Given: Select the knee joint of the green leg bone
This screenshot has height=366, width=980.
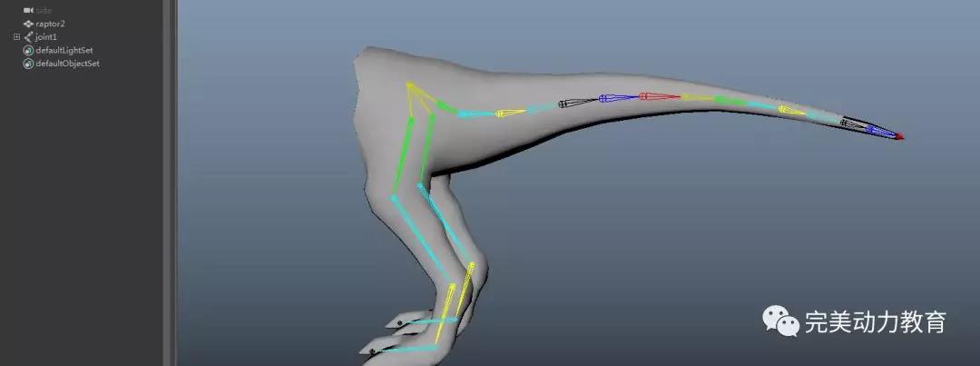Looking at the screenshot, I should tap(394, 197).
